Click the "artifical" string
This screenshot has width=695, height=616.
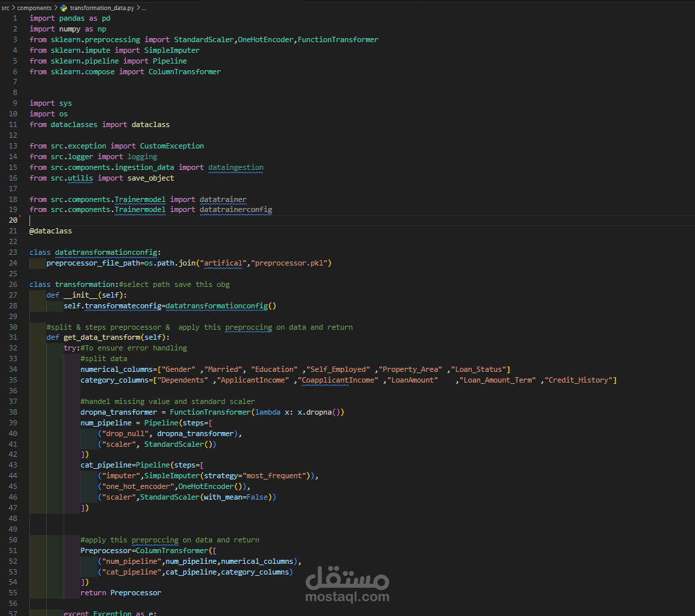pos(223,263)
